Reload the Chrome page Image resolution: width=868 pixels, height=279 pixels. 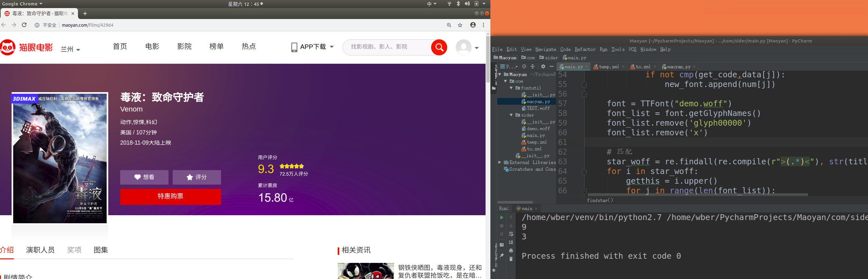click(24, 25)
